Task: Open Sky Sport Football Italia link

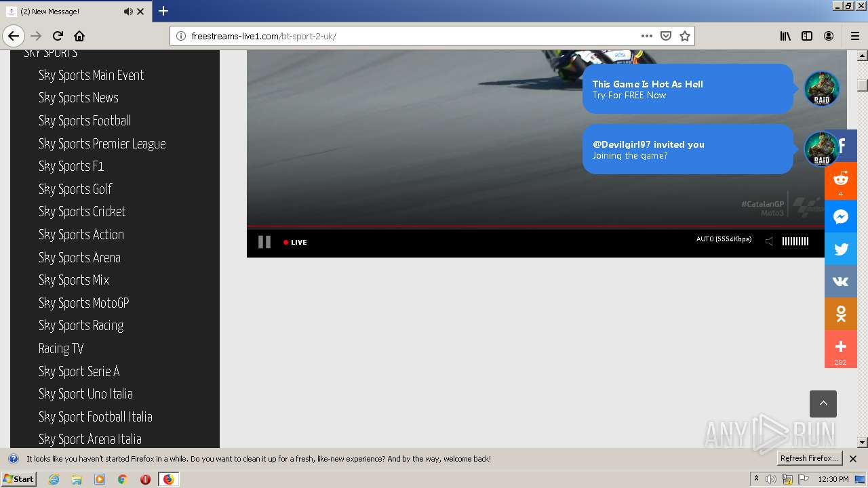Action: pos(95,417)
